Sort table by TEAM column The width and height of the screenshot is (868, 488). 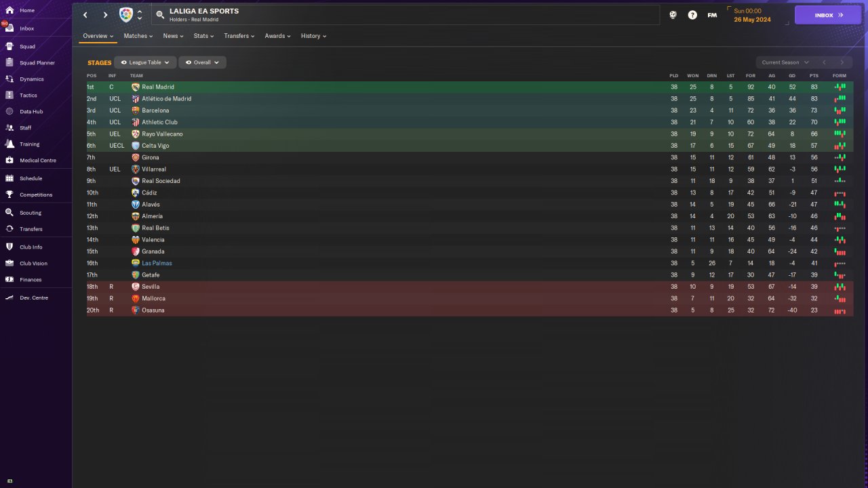(136, 76)
